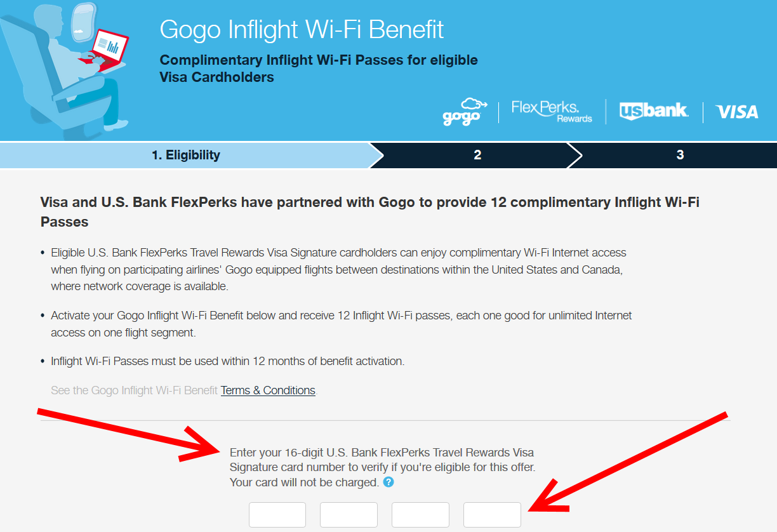Image resolution: width=777 pixels, height=532 pixels.
Task: Click the 16-digit card number instruction text
Action: coord(382,468)
